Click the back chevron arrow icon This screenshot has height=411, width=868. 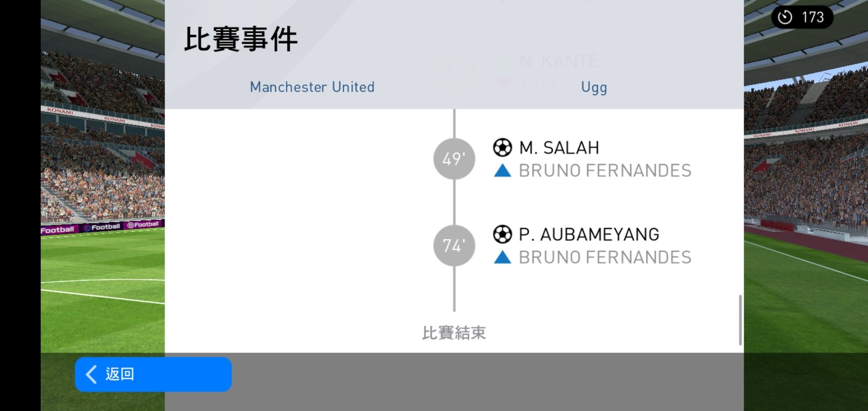click(x=91, y=374)
